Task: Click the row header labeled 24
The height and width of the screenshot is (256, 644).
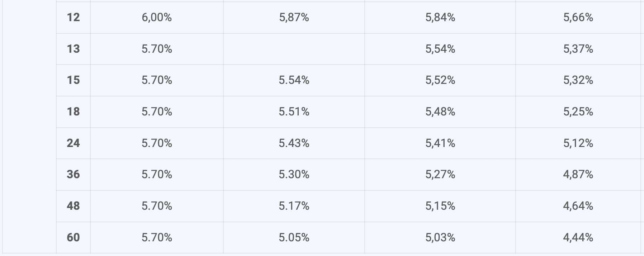Action: [73, 143]
